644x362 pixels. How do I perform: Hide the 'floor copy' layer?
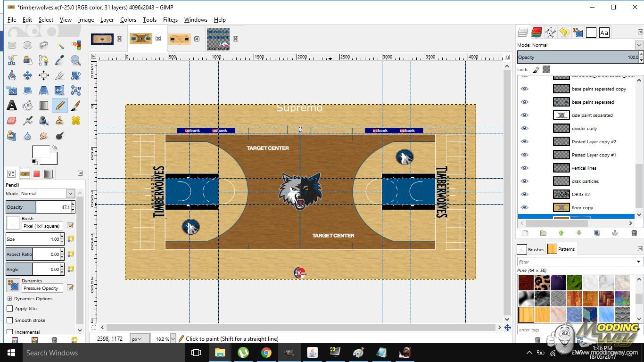point(524,207)
